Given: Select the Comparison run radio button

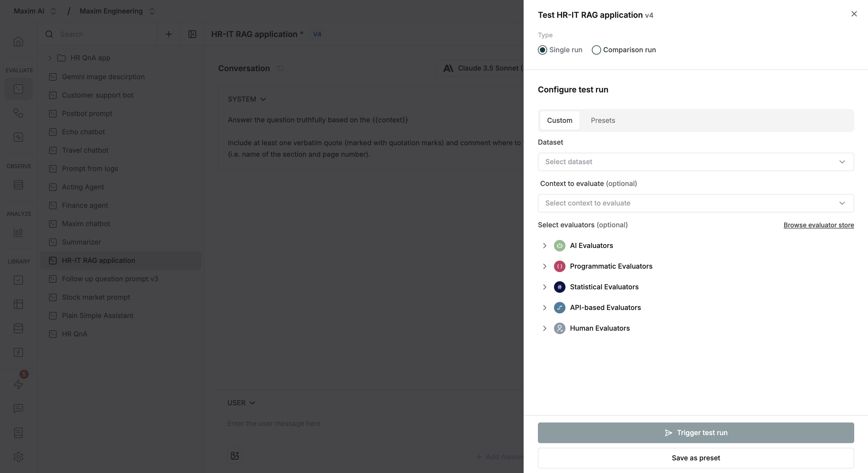Looking at the screenshot, I should 596,50.
